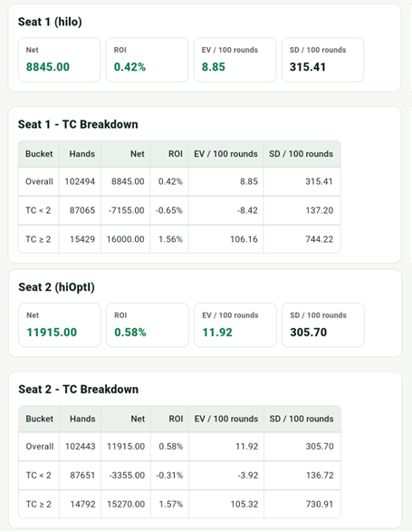
Task: Click Seat 2 EV 11.92 card
Action: coord(235,325)
